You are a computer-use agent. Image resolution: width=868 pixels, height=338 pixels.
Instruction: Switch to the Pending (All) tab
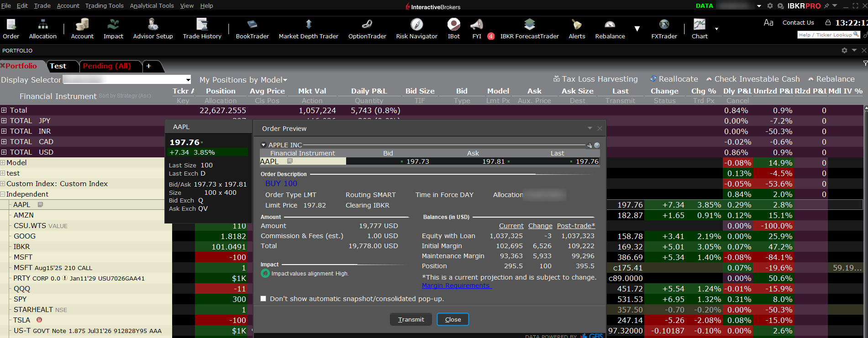point(106,66)
